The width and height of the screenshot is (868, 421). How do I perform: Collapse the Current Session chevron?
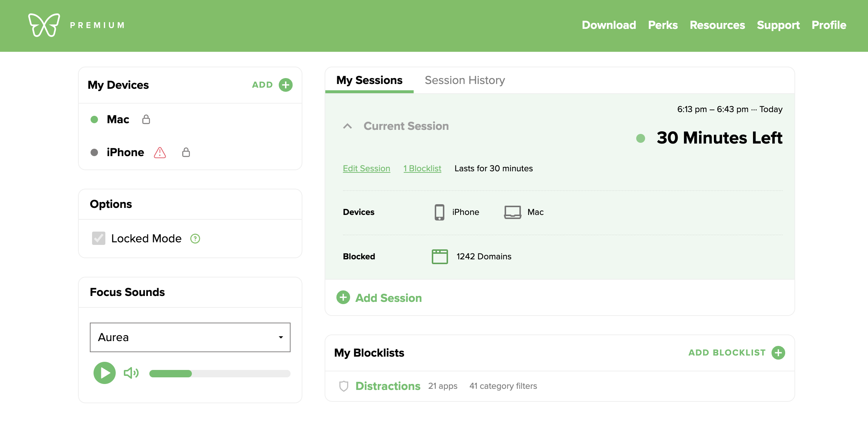[347, 126]
